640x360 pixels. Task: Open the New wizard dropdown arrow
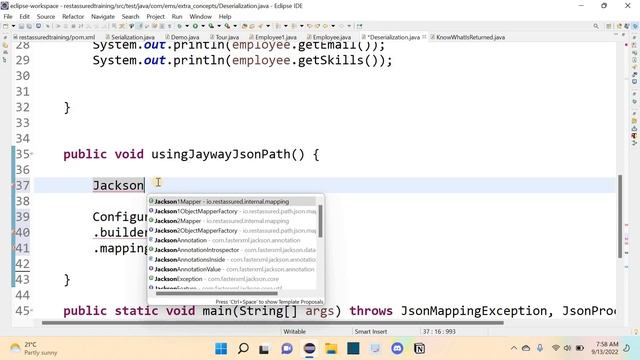13,26
